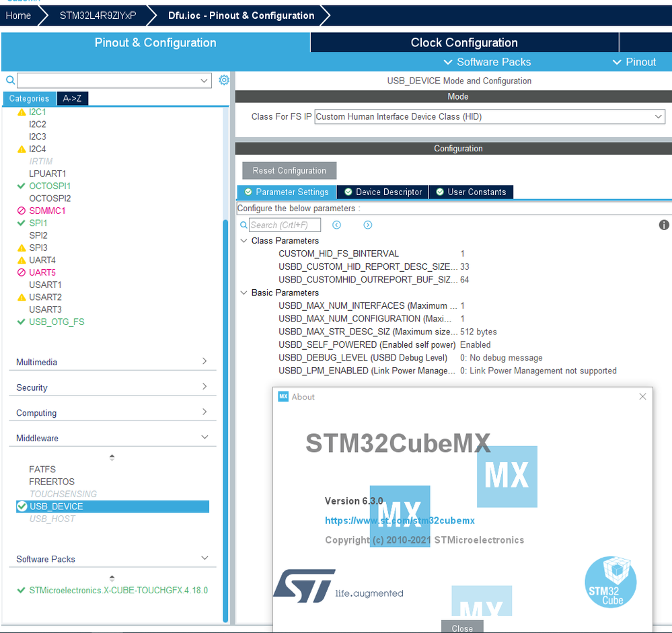Click the parameter Search (Ctrl+F) field

285,225
